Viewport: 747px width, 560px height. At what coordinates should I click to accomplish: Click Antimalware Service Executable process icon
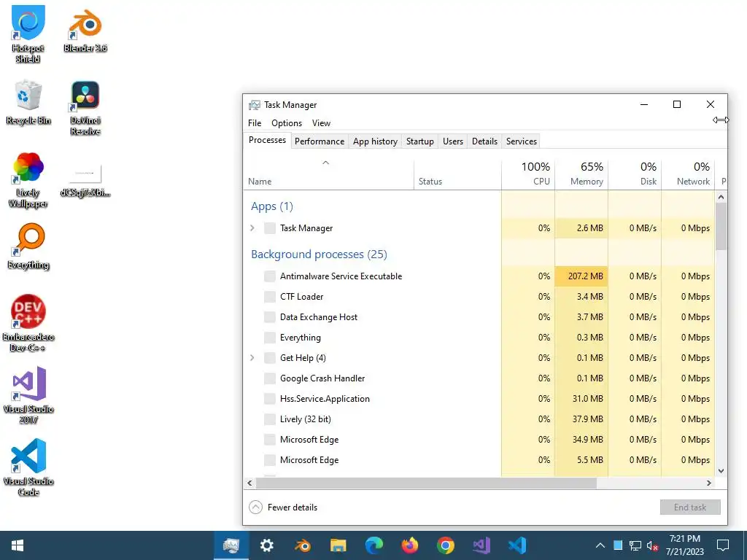[270, 276]
